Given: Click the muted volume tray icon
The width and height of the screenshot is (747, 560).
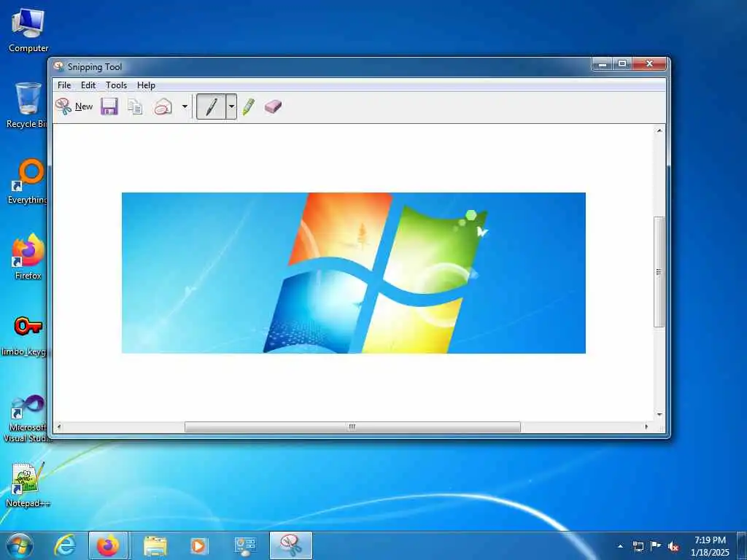Looking at the screenshot, I should point(673,546).
